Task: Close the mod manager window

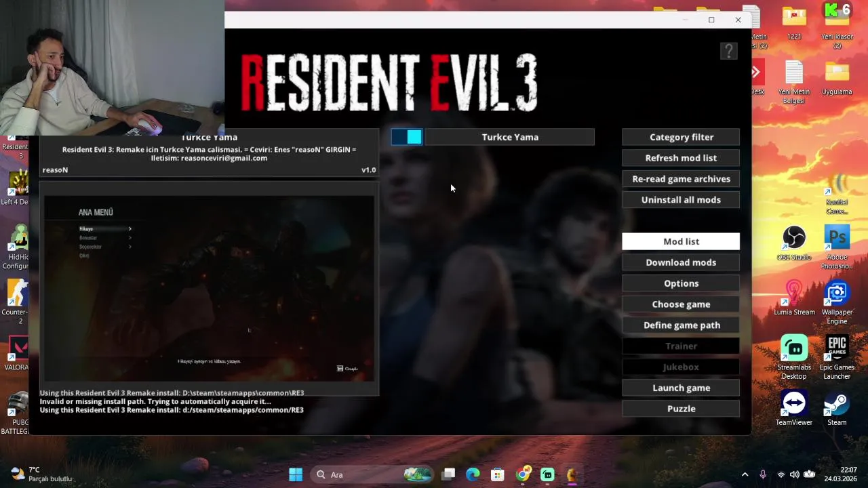Action: pos(738,20)
